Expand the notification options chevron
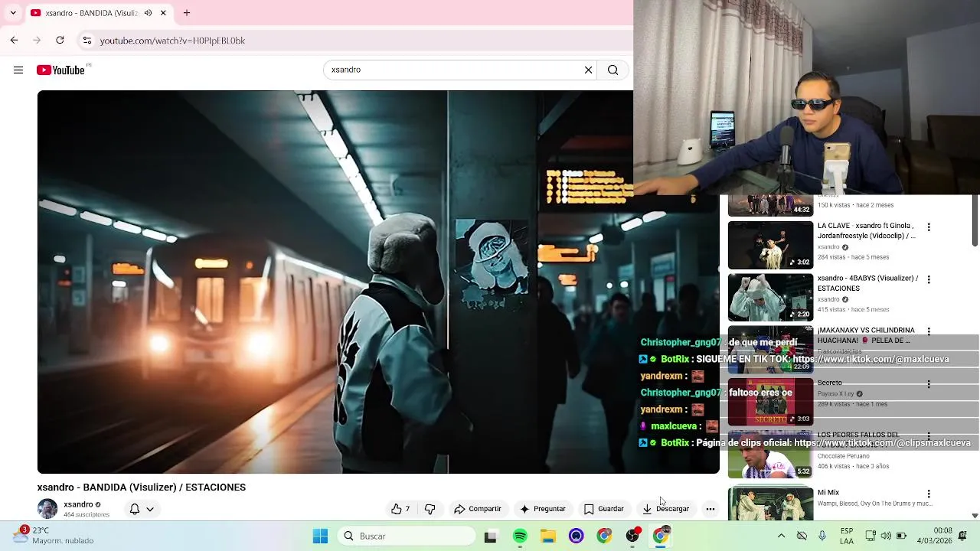The image size is (980, 551). click(x=150, y=509)
